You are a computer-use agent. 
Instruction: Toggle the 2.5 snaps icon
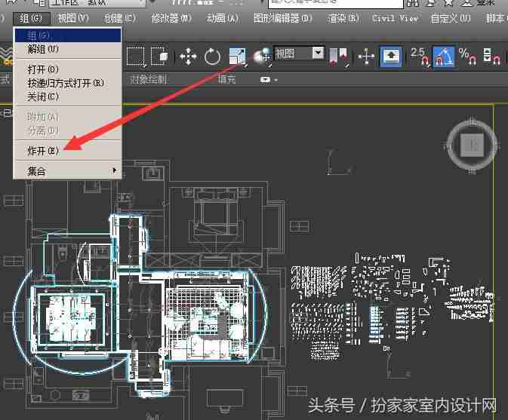coord(420,57)
